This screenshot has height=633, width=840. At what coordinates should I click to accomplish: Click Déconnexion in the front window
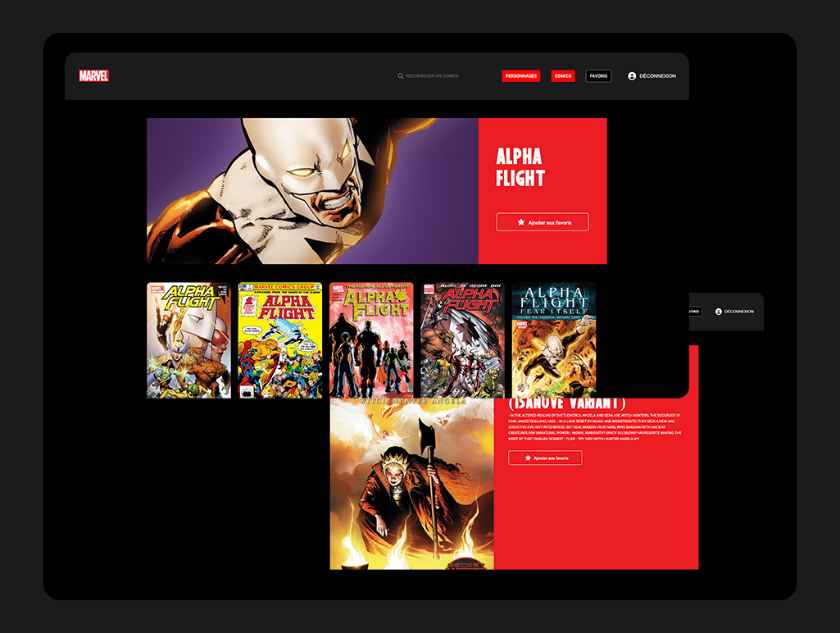click(657, 76)
